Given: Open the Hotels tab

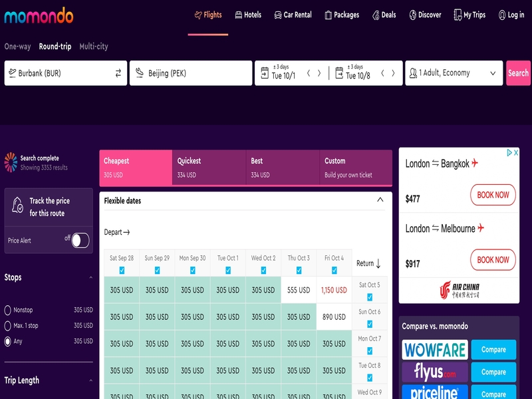Looking at the screenshot, I should [248, 15].
